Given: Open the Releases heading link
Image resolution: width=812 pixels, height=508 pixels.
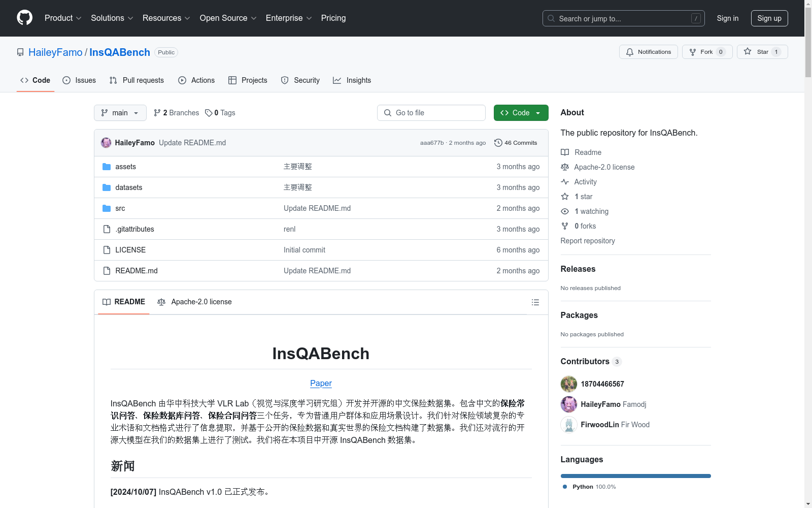Looking at the screenshot, I should [x=578, y=269].
